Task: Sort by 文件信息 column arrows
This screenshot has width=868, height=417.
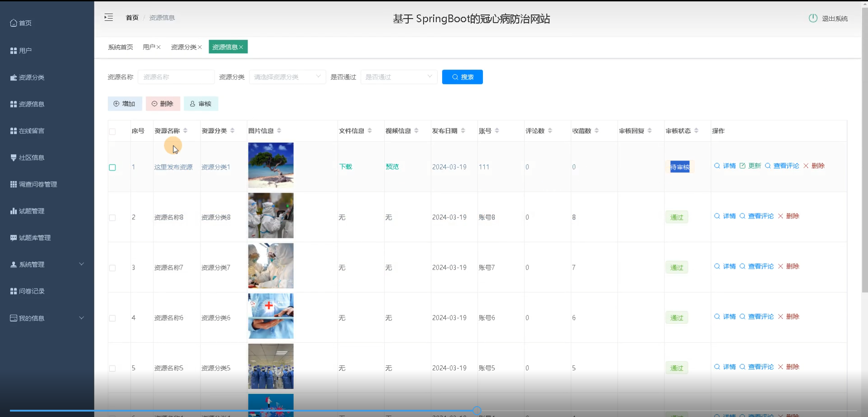Action: [370, 131]
